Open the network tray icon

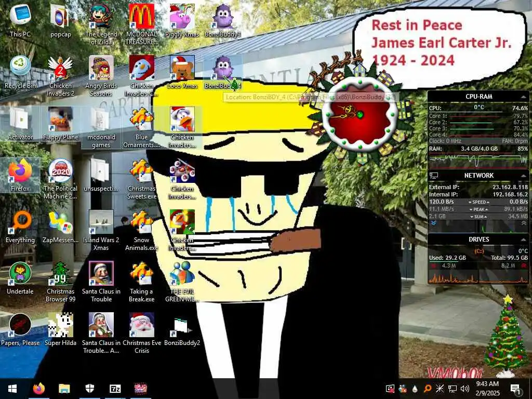(453, 389)
